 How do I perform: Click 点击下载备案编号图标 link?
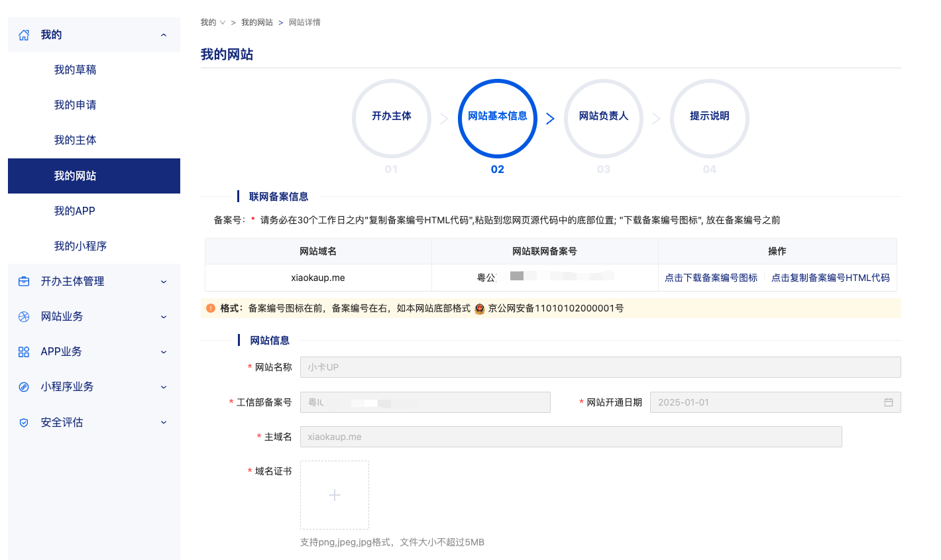point(711,278)
